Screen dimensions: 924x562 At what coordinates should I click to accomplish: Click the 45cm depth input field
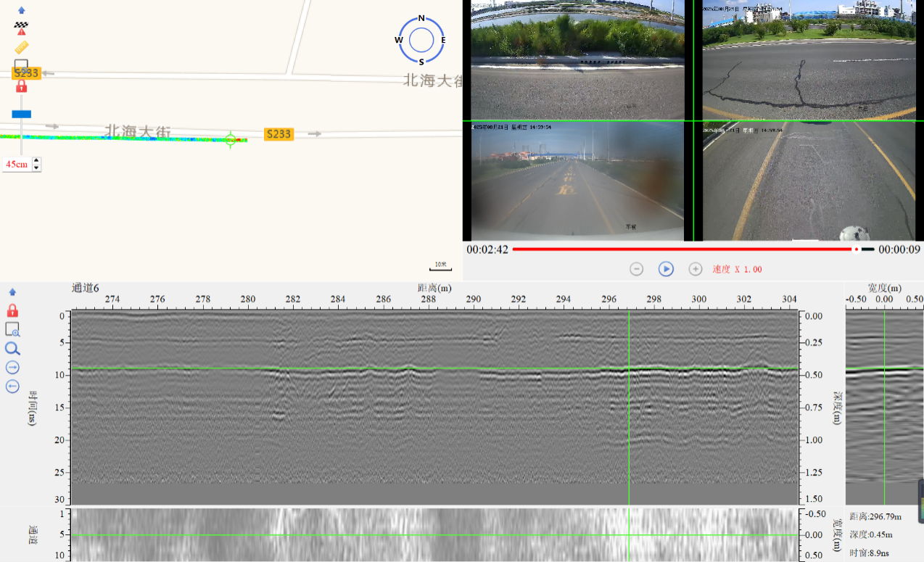(17, 165)
